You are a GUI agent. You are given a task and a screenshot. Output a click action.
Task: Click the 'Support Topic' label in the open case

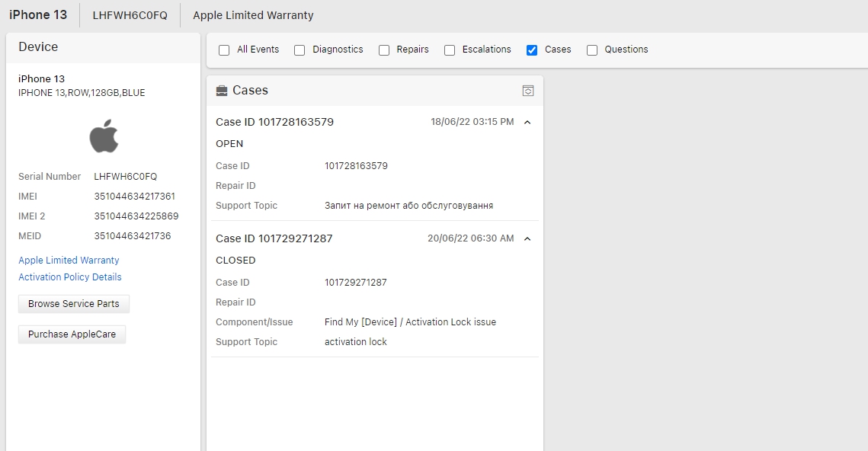click(x=246, y=205)
